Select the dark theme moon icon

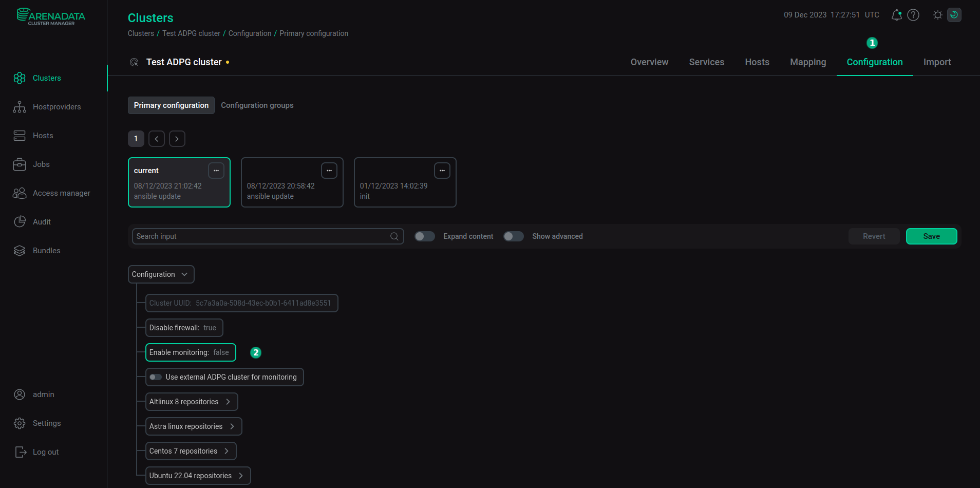click(x=954, y=15)
